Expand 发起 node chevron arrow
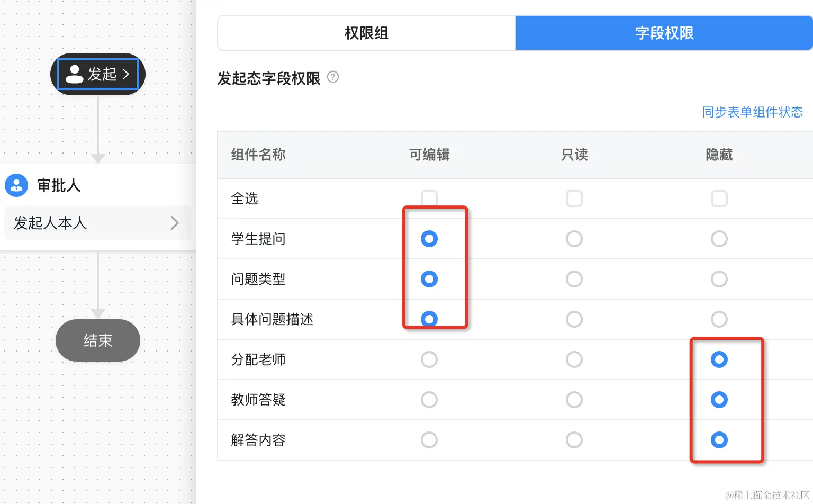The height and width of the screenshot is (504, 813). coord(126,74)
